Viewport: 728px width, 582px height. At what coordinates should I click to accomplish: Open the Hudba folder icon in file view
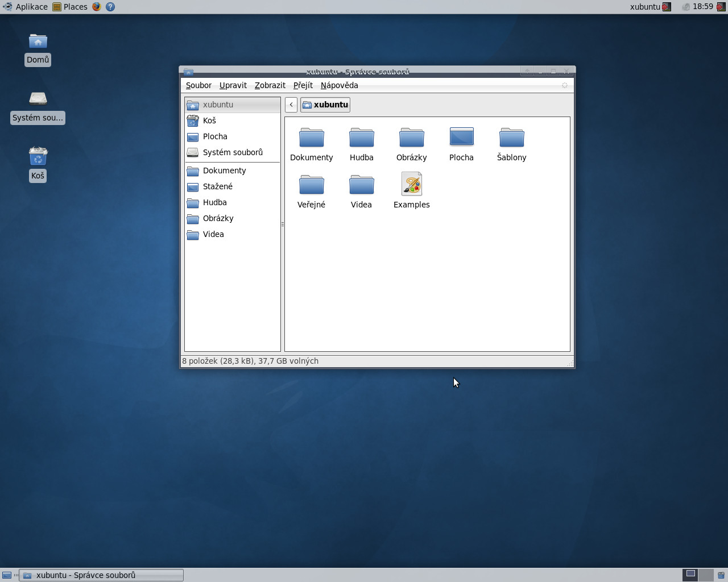point(361,138)
